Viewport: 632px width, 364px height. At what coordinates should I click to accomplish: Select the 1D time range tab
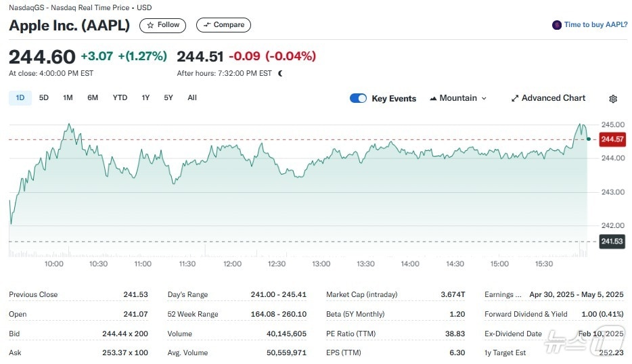(x=20, y=97)
